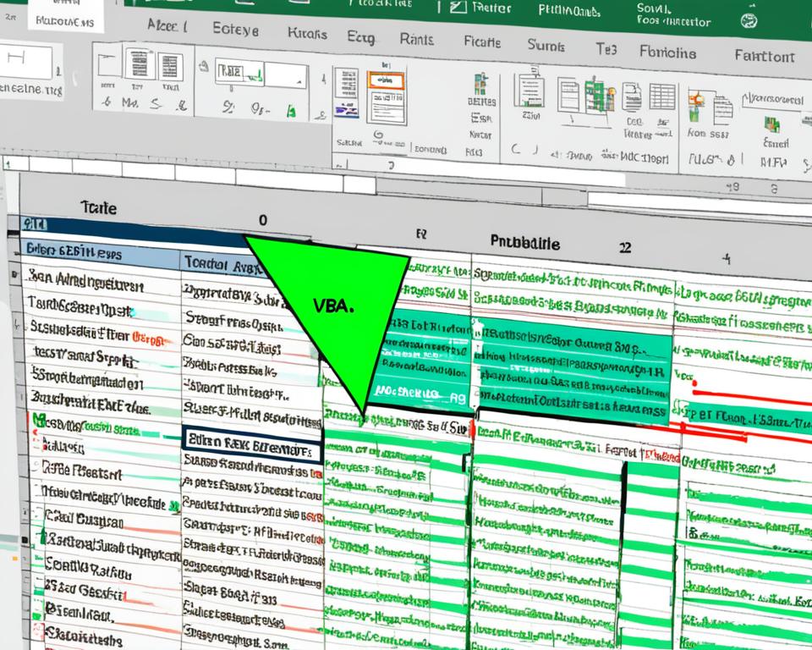Switch to the Formulas ribbon tab
This screenshot has width=812, height=650.
[668, 54]
